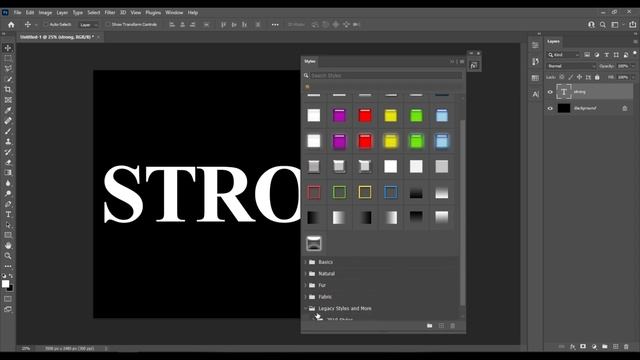
Task: Open the Character panel icon in dock
Action: (x=535, y=94)
